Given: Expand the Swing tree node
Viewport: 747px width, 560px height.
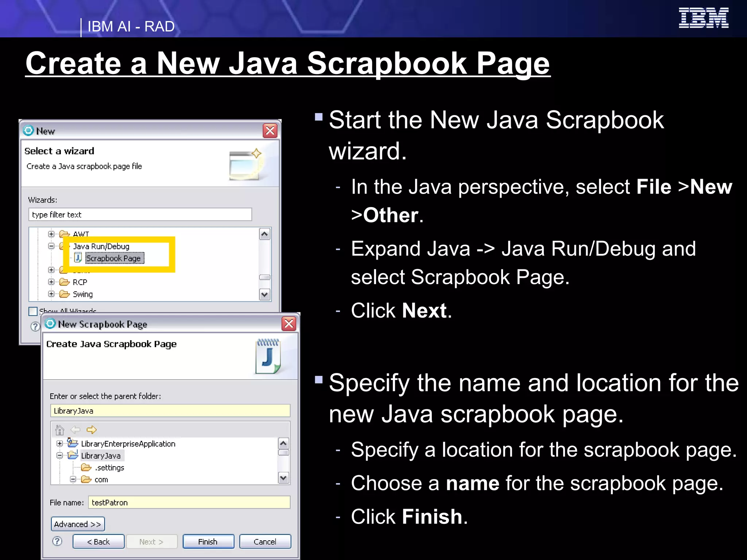Looking at the screenshot, I should click(x=51, y=294).
